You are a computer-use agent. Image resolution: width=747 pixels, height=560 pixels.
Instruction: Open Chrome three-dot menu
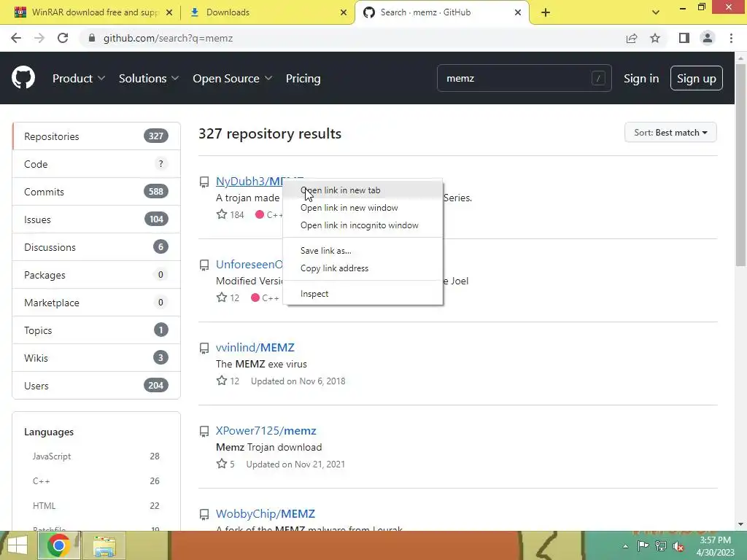pyautogui.click(x=731, y=38)
